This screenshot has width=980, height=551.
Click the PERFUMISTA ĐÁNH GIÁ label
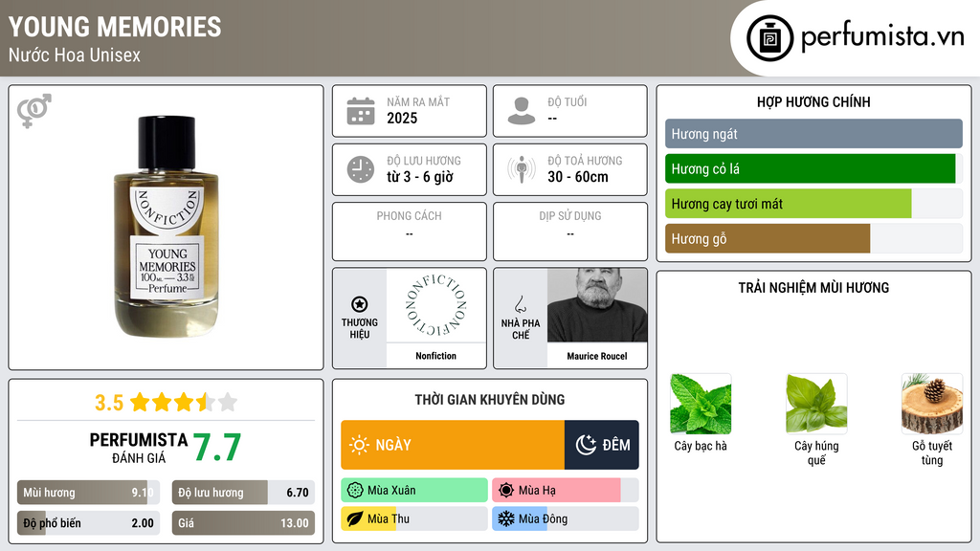tap(139, 448)
